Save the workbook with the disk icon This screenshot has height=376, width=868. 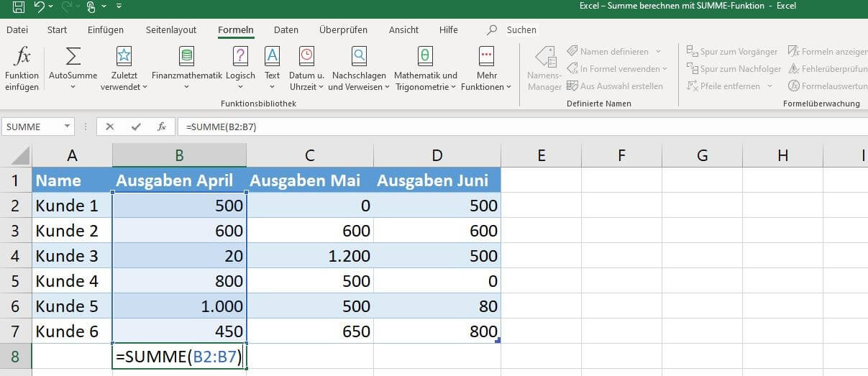pos(19,6)
